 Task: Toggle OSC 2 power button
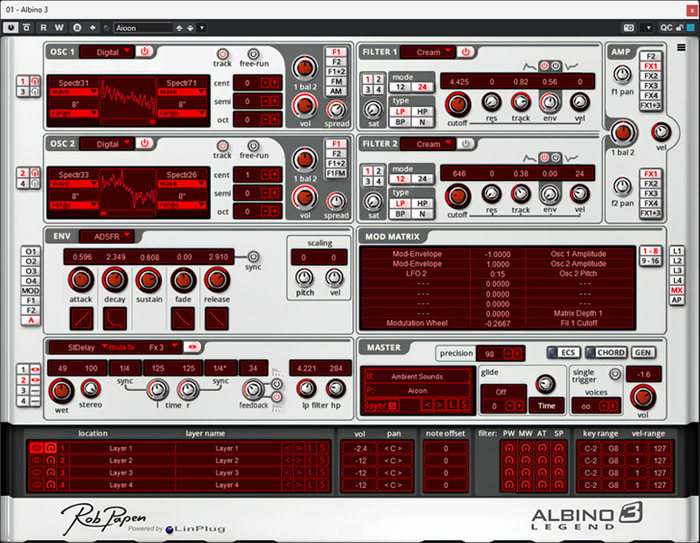145,143
